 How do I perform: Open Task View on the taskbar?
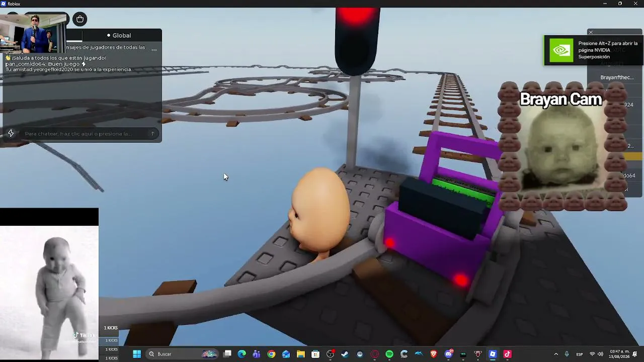(227, 354)
